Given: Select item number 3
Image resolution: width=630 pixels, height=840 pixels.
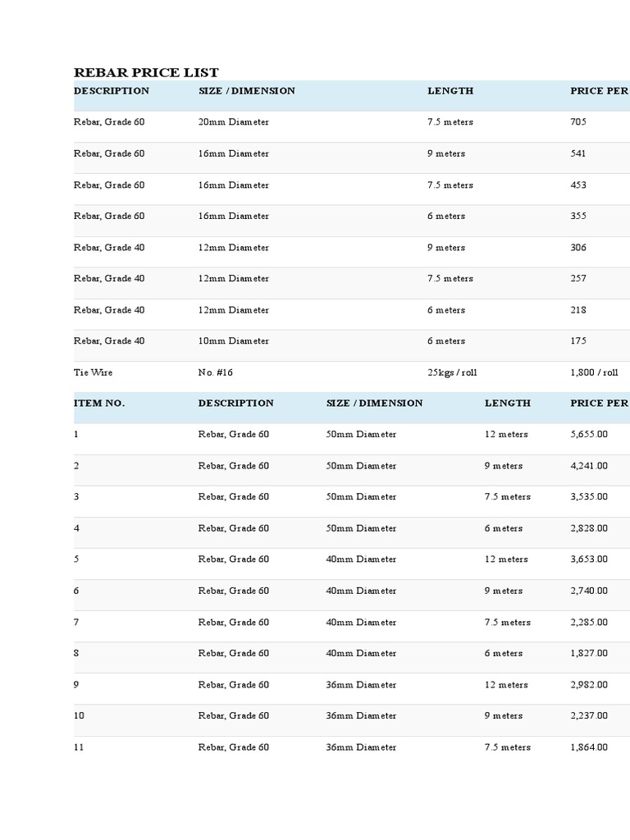Looking at the screenshot, I should (76, 496).
